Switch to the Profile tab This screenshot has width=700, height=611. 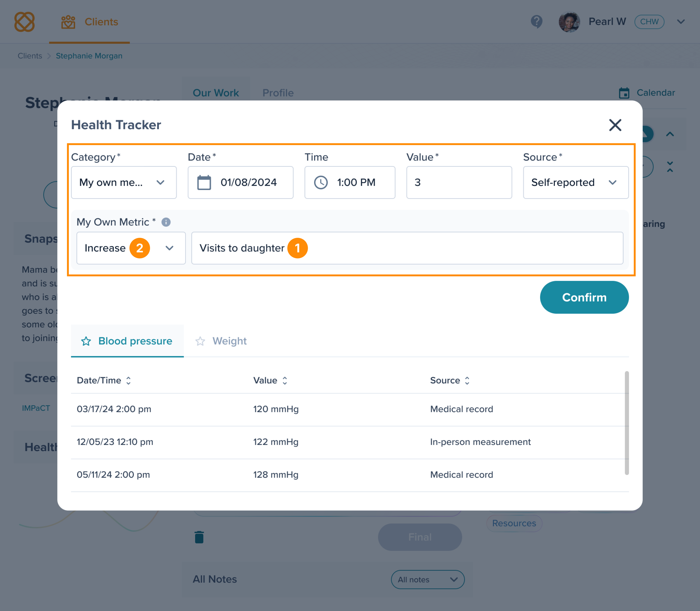click(278, 93)
